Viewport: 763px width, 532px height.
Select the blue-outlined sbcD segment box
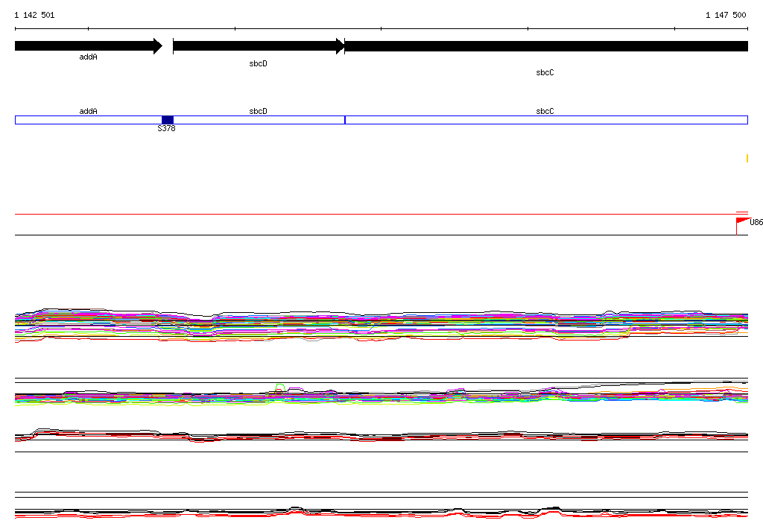[x=259, y=120]
